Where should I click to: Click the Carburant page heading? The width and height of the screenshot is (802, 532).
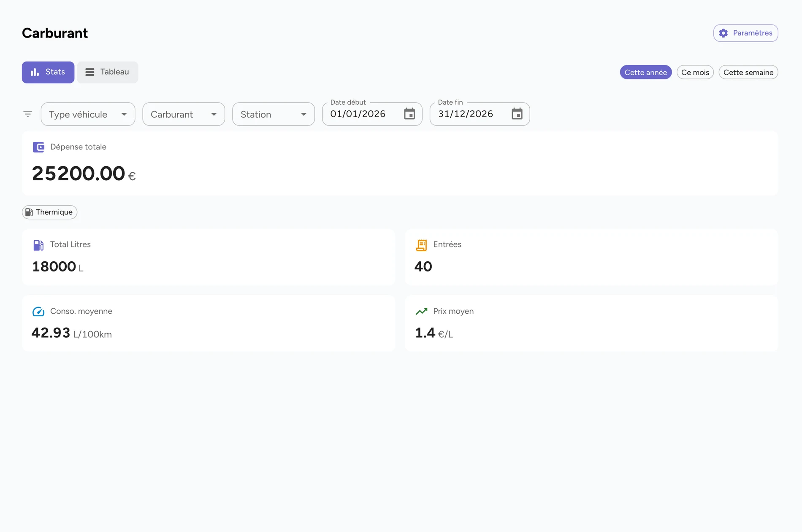(x=55, y=33)
